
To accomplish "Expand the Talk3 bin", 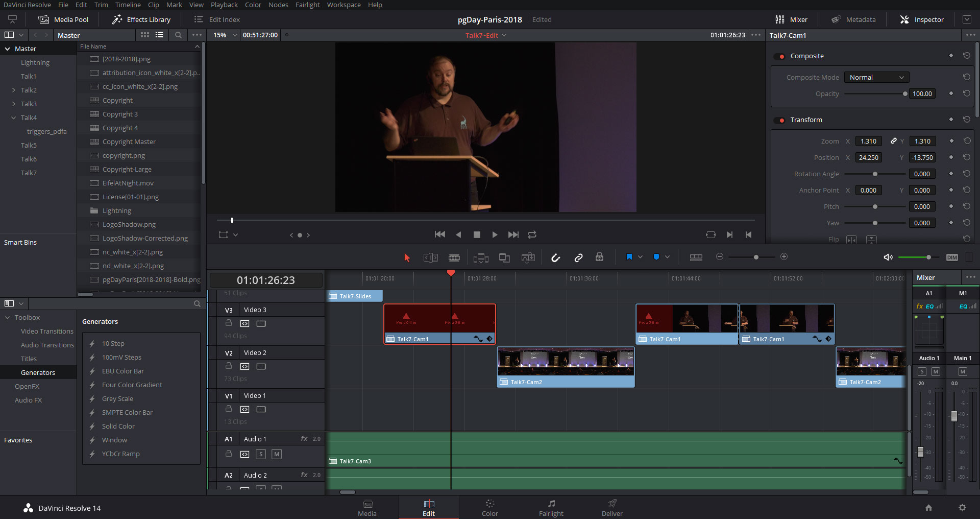I will (13, 104).
